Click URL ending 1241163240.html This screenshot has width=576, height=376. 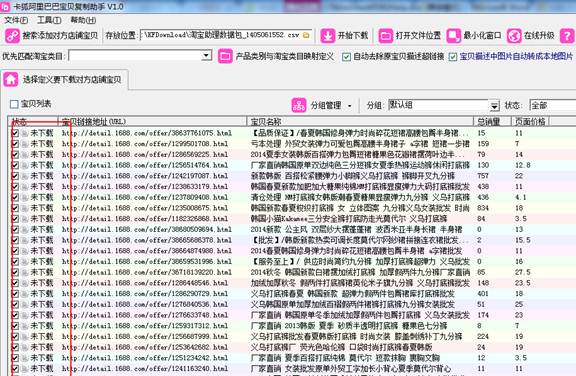tap(145, 369)
